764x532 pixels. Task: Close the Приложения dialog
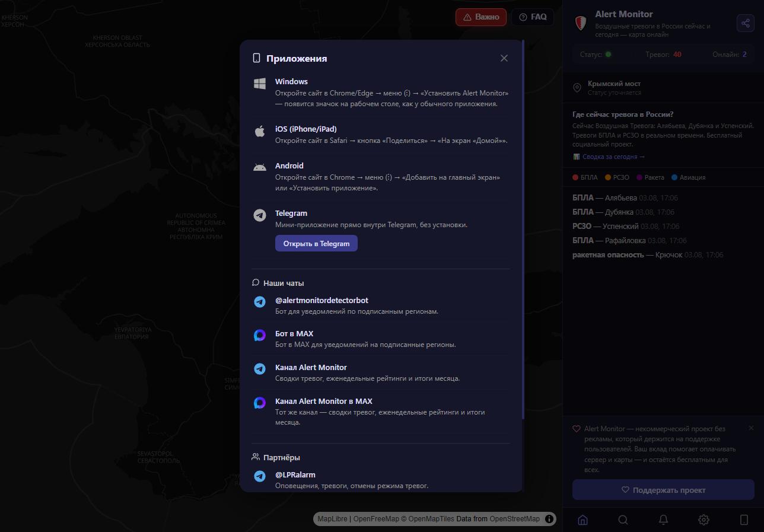[504, 58]
